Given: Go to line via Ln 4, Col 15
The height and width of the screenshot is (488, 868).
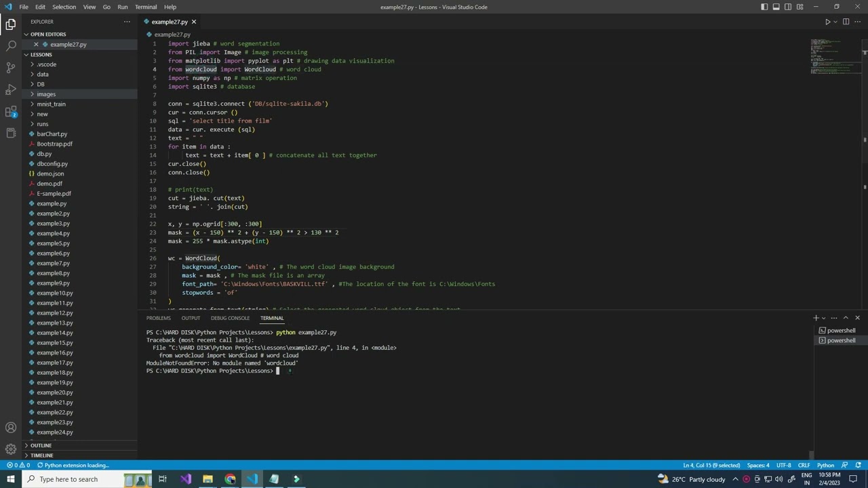Looking at the screenshot, I should 711,466.
